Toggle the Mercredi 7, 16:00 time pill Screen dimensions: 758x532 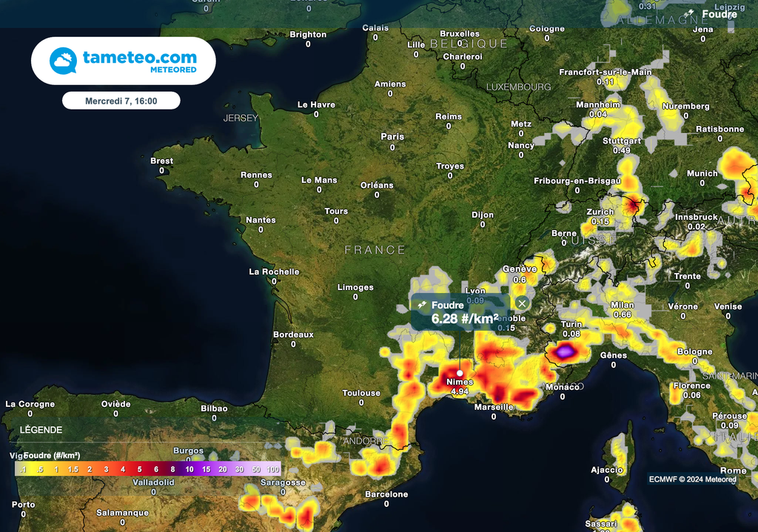[x=121, y=100]
